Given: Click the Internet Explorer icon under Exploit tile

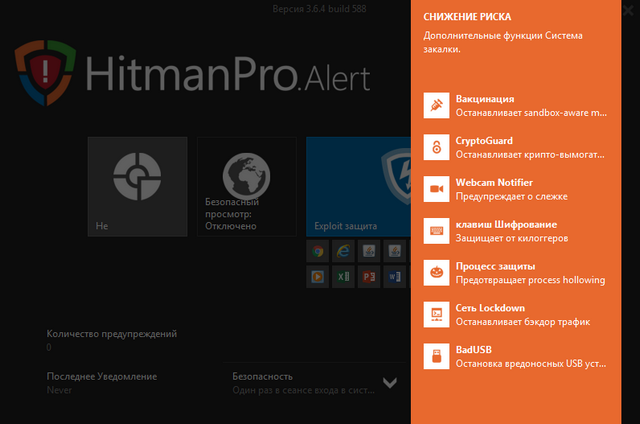Looking at the screenshot, I should point(343,250).
